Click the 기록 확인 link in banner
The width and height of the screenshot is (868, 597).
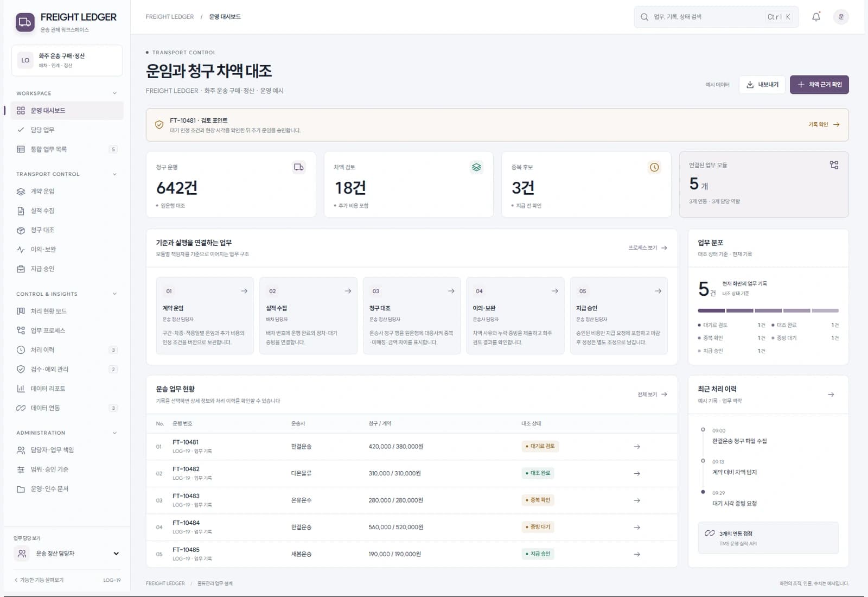[x=824, y=125]
